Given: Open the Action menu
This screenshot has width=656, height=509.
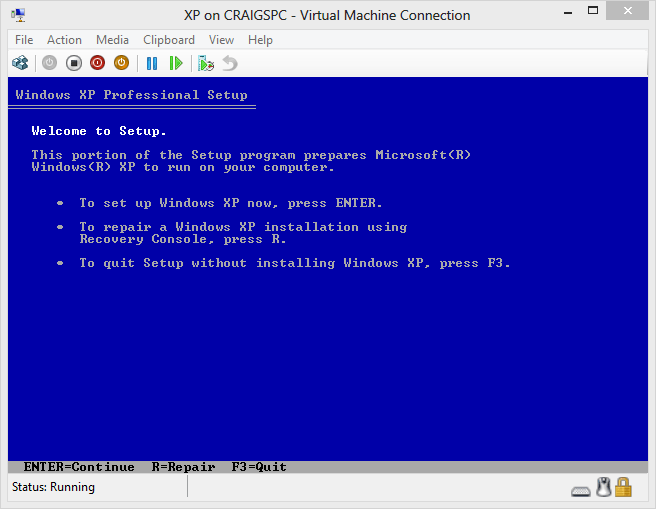Looking at the screenshot, I should 64,40.
